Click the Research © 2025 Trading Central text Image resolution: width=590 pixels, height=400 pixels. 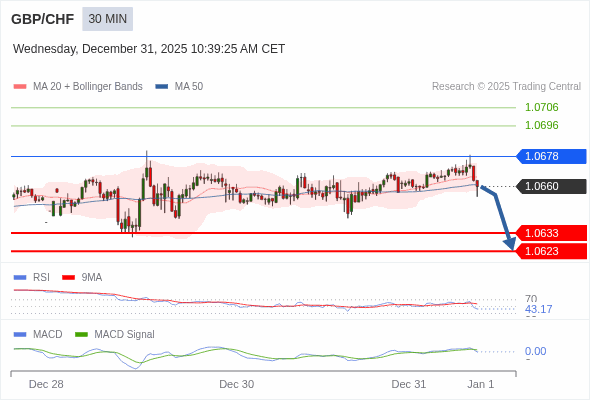tap(506, 87)
